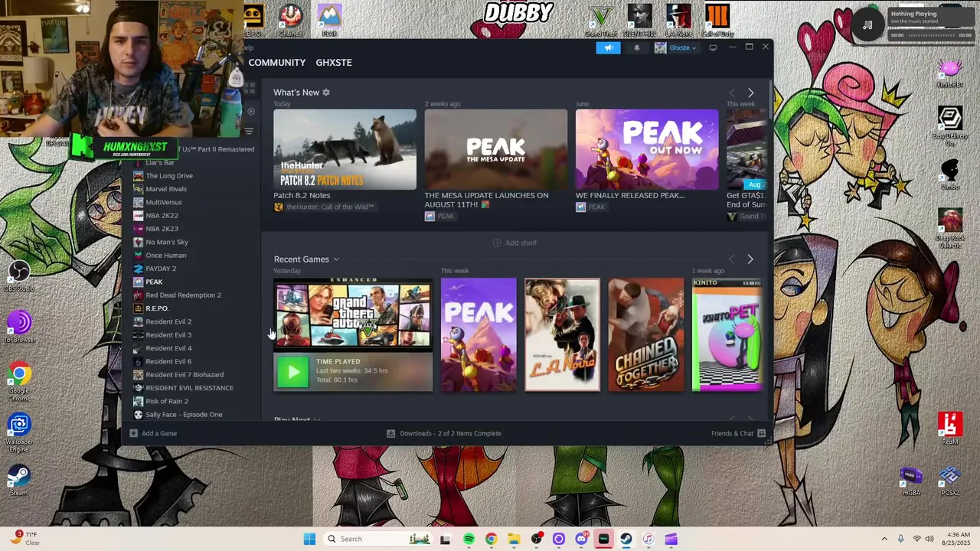The image size is (980, 551).
Task: Open Grand Theft Auto desktop shortcut
Action: (600, 20)
